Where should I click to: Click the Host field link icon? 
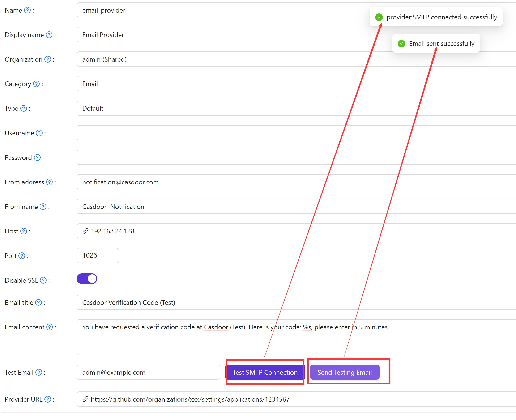pos(85,231)
